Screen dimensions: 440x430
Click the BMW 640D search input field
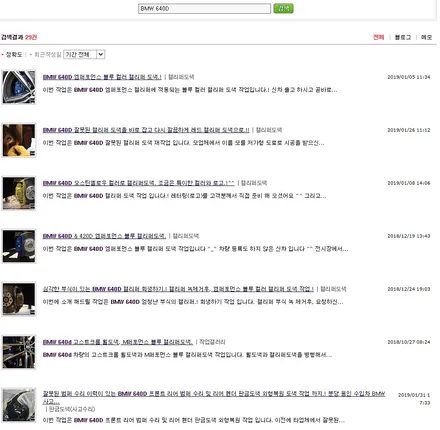[x=204, y=9]
